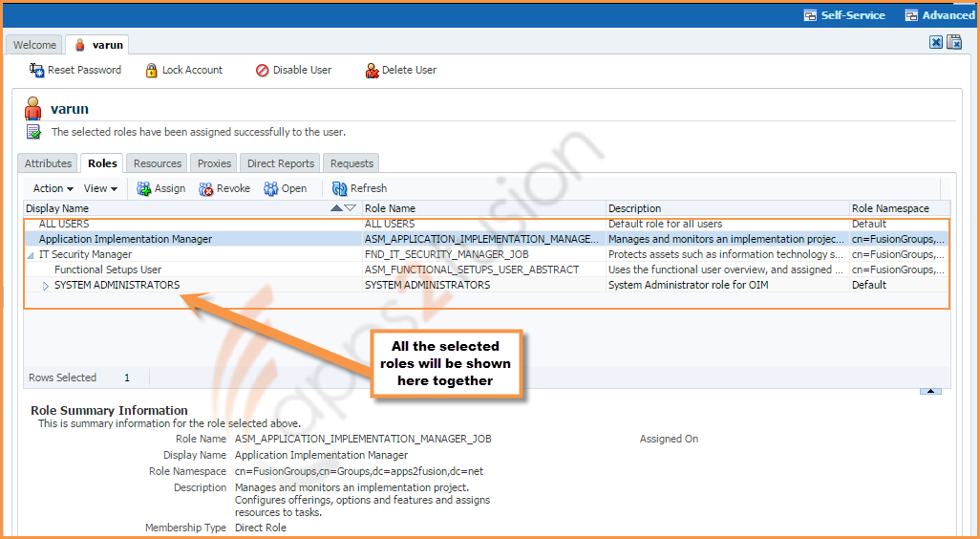
Task: Select the SYSTEM ADMINISTRATORS row
Action: tap(487, 285)
